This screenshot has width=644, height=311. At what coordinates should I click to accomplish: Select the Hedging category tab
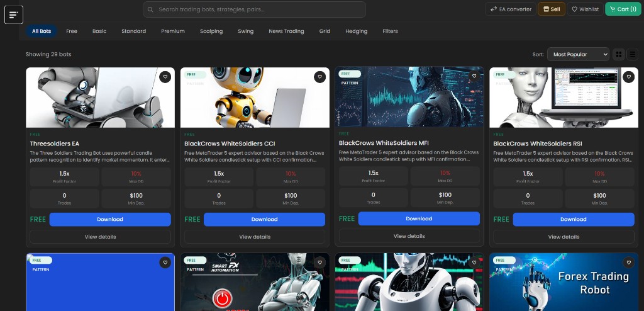tap(356, 31)
